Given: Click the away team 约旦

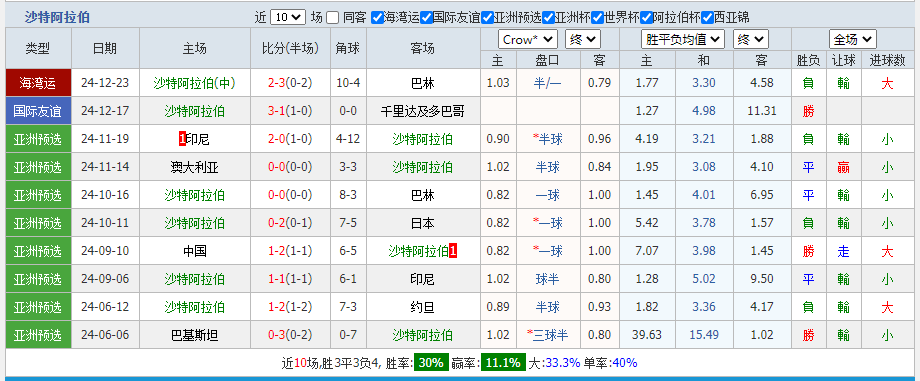Looking at the screenshot, I should [x=422, y=307].
